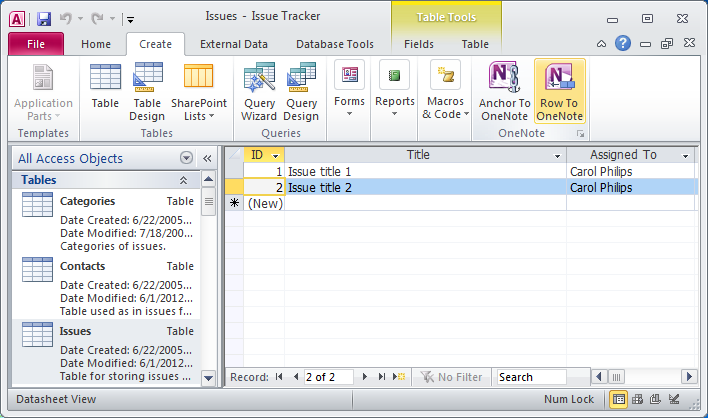Switch to PivotChart View in status bar
The width and height of the screenshot is (708, 418).
(x=655, y=399)
